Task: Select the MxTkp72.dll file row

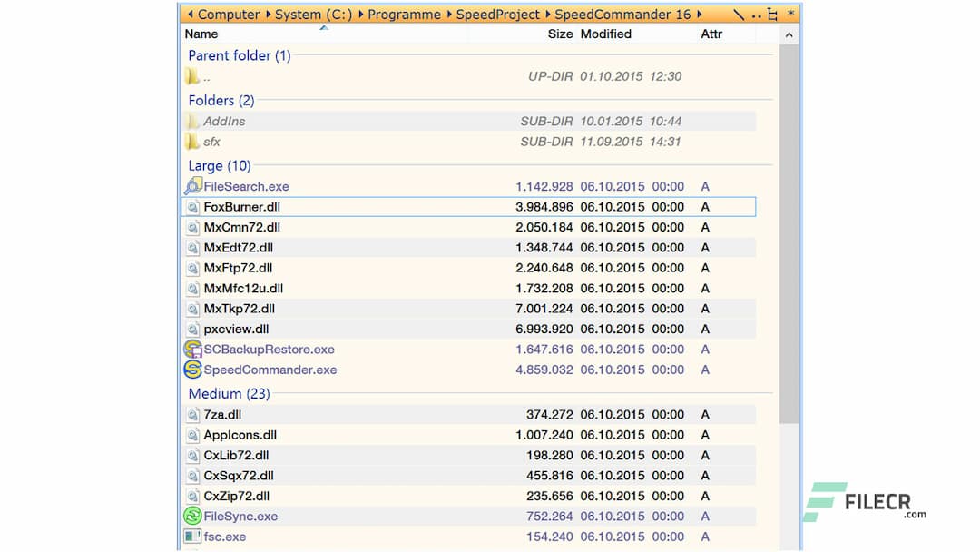Action: (240, 309)
